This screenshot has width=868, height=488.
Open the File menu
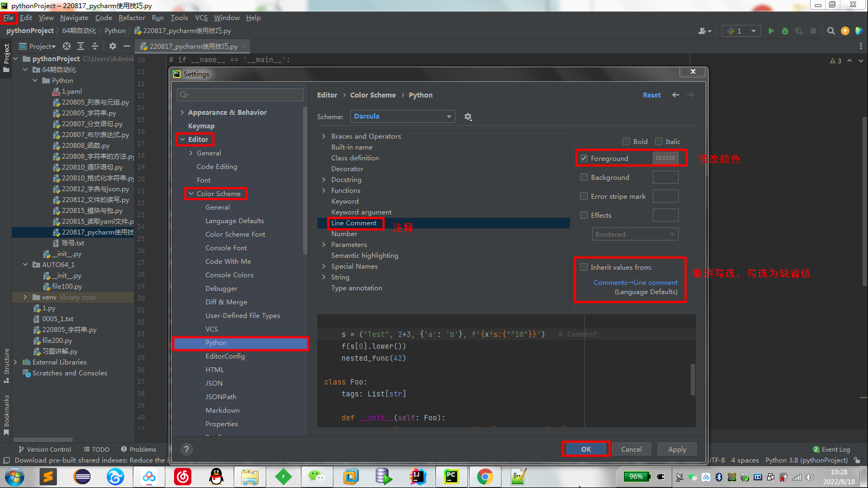pyautogui.click(x=9, y=17)
